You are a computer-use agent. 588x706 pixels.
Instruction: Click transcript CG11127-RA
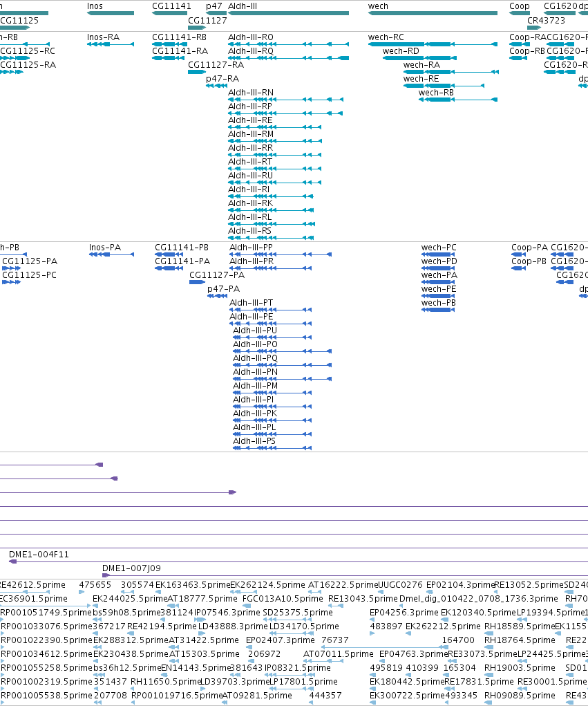click(216, 65)
